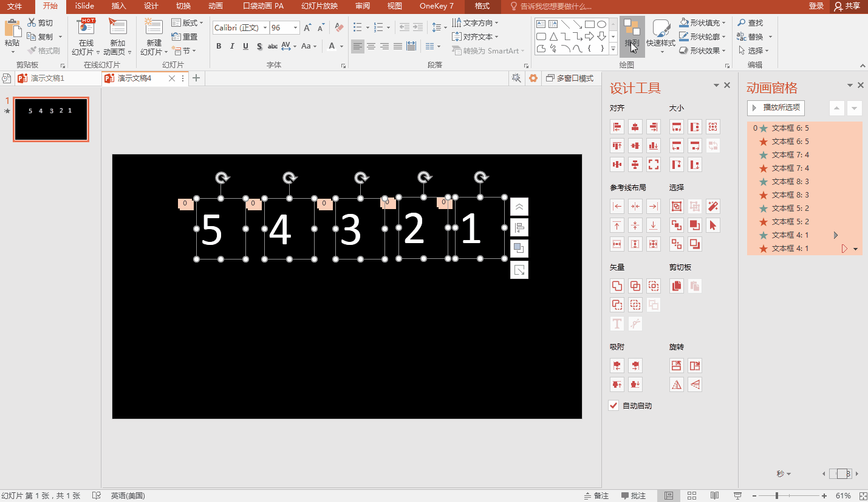868x502 pixels.
Task: Click the up guide arrow in 参考线布局
Action: [x=617, y=225]
